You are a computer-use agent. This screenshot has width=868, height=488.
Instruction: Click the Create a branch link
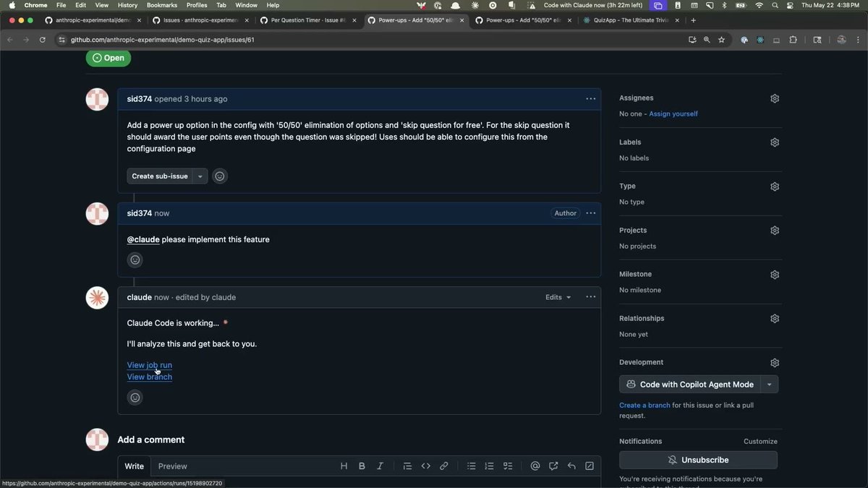[644, 406]
